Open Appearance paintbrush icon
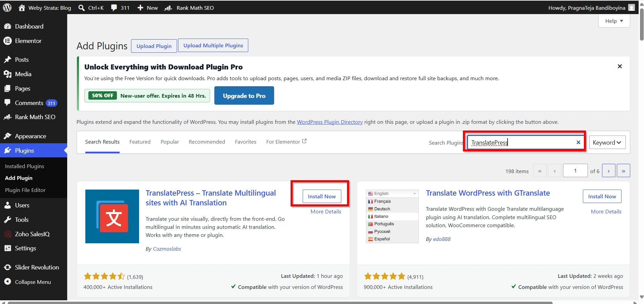Viewport: 644px width, 304px height. point(7,136)
